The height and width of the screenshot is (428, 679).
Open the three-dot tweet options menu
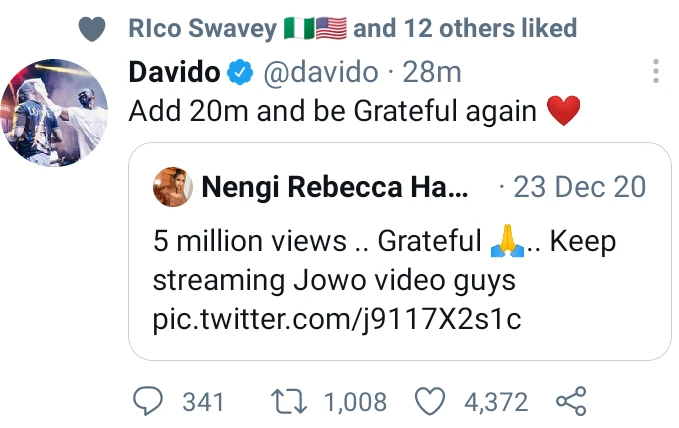point(656,72)
